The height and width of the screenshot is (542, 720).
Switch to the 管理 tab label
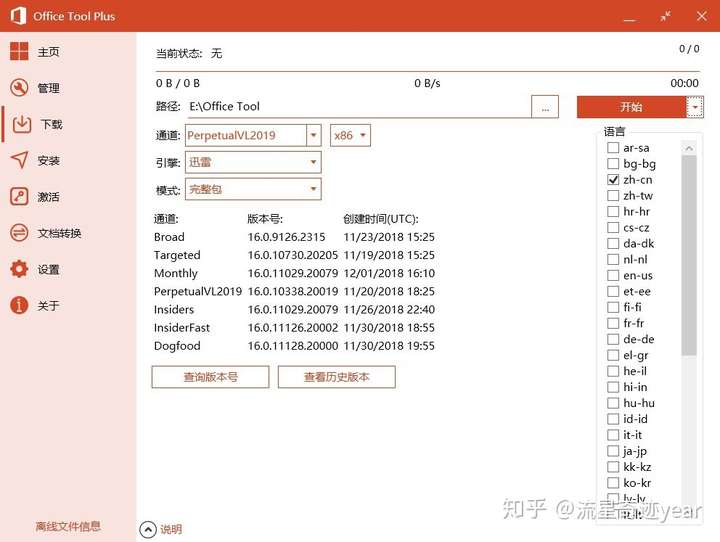pos(48,88)
